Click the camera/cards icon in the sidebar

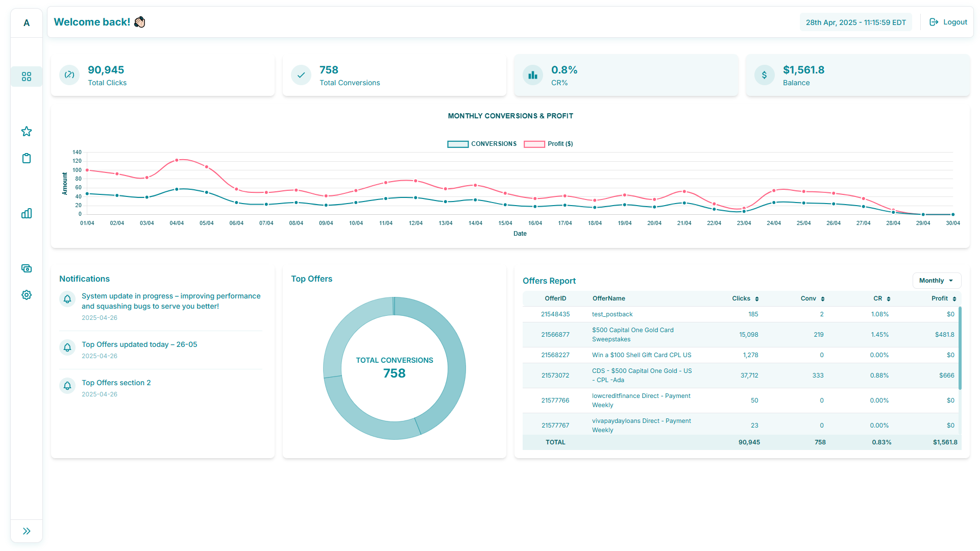pyautogui.click(x=26, y=268)
